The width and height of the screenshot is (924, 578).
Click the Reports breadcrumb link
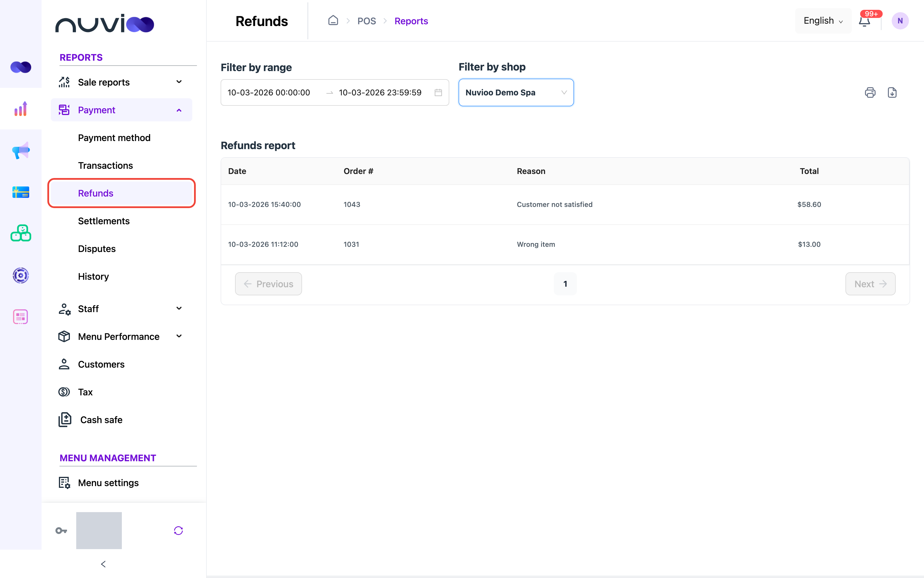click(x=411, y=21)
